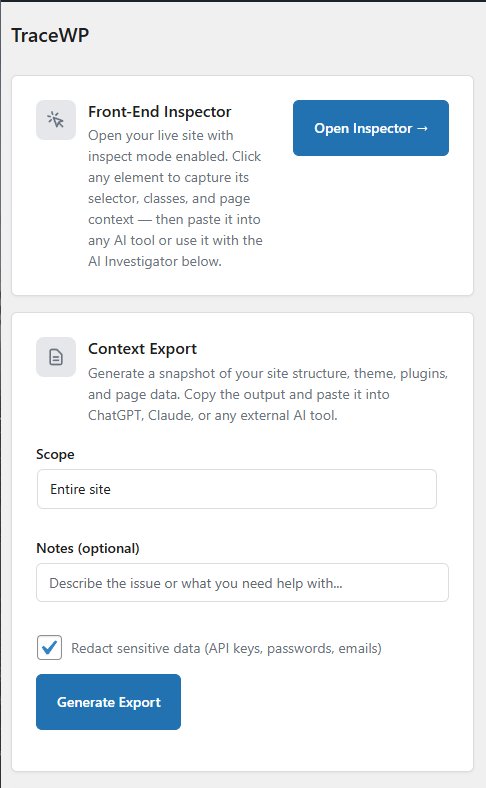
Task: Open the Scope dropdown showing Entire site
Action: (237, 489)
